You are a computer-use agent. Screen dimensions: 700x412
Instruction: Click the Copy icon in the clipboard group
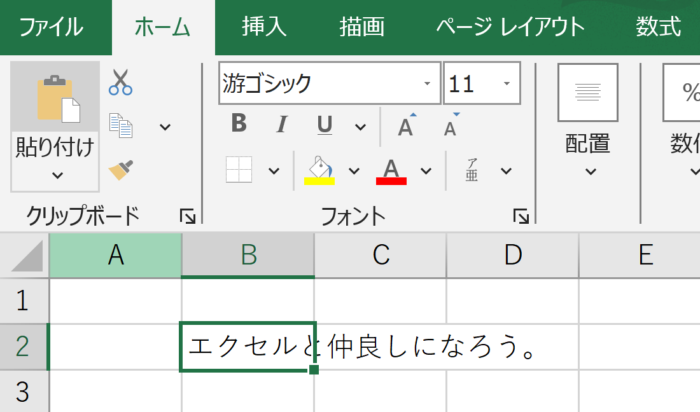[121, 126]
